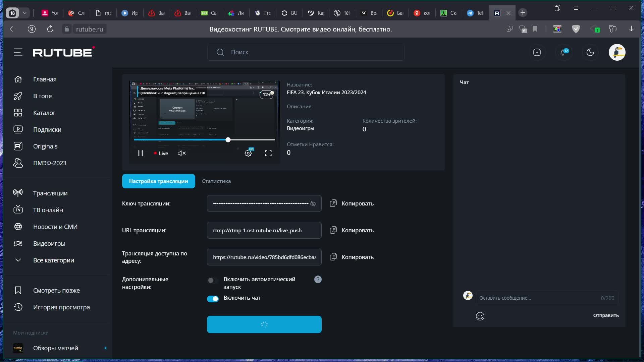Focus the chat message input
Screen dimensions: 644x362
tap(547, 298)
